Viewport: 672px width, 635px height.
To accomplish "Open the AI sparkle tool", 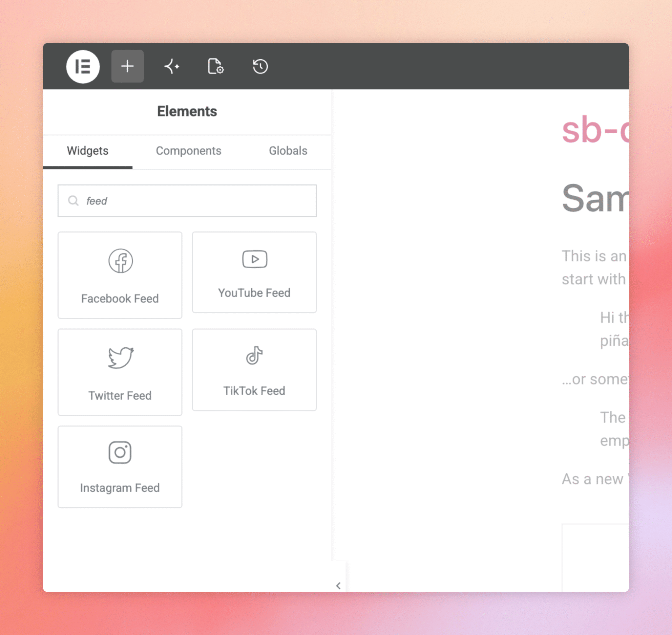I will (x=172, y=66).
